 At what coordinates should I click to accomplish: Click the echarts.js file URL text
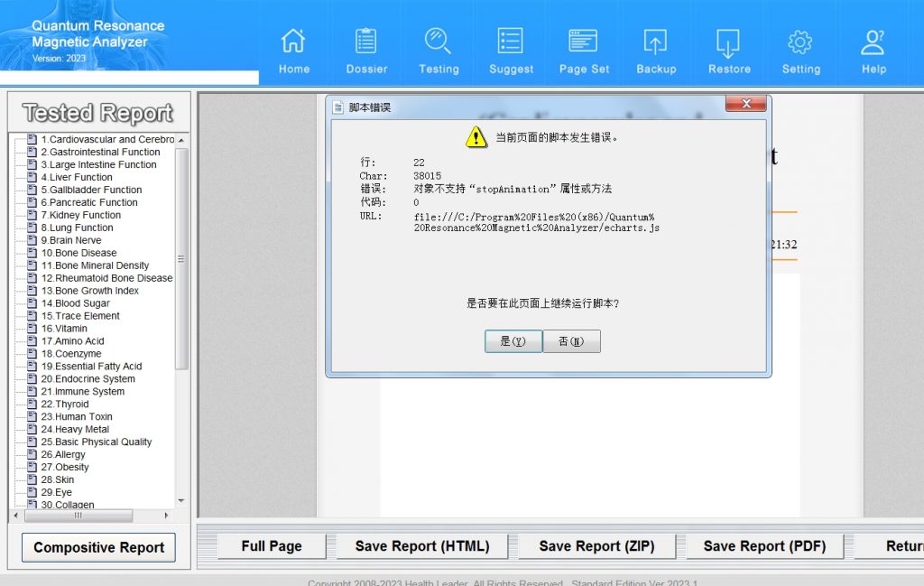[x=536, y=222]
